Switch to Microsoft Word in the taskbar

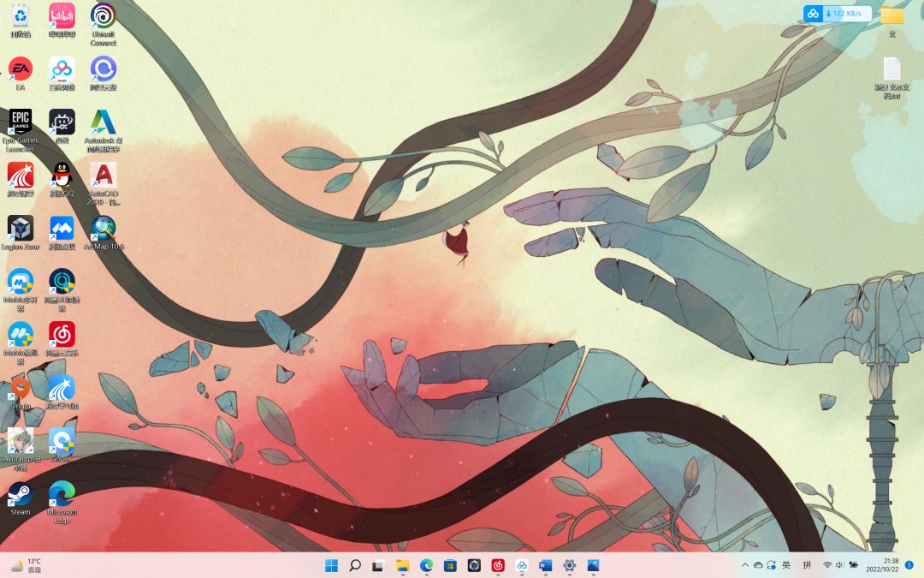(x=545, y=566)
